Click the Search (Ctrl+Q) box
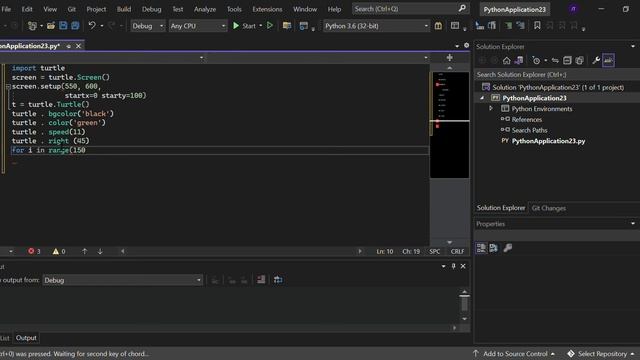 tap(410, 9)
